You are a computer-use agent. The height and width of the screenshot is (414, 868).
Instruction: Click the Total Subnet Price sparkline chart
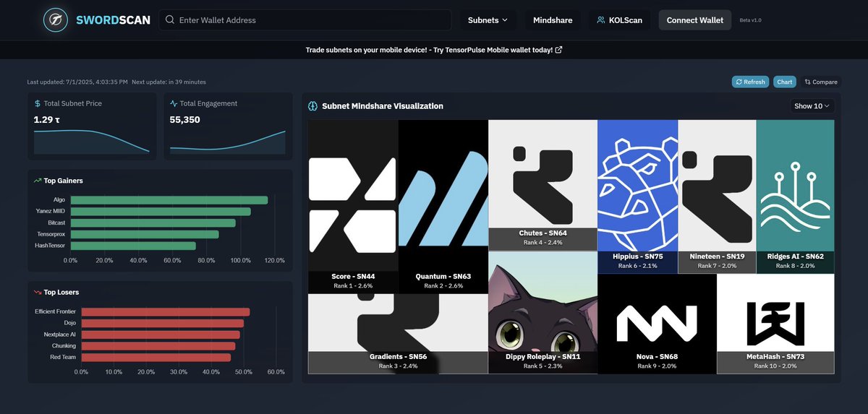(92, 142)
